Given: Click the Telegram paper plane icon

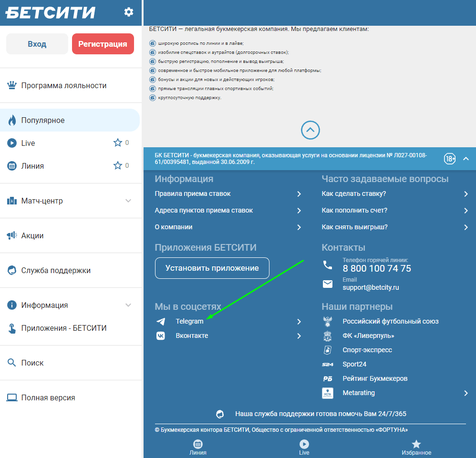Looking at the screenshot, I should (x=161, y=321).
